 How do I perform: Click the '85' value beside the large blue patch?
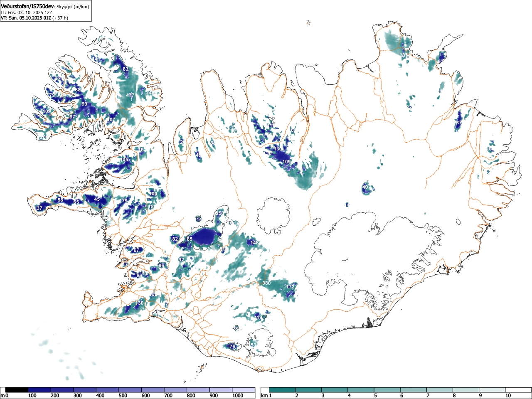tap(190, 239)
